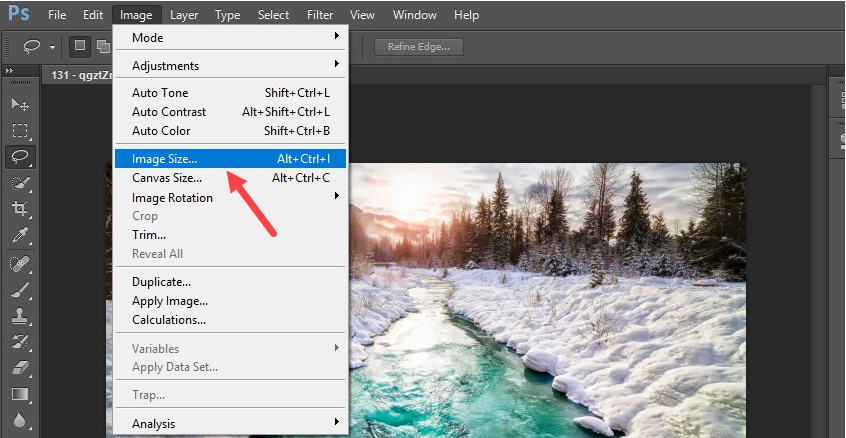The image size is (846, 438).
Task: Expand the collapsed tools panel double-arrow
Action: click(x=8, y=71)
